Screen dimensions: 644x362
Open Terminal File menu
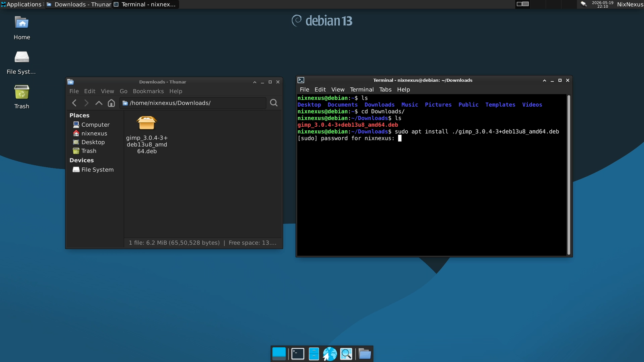(305, 90)
